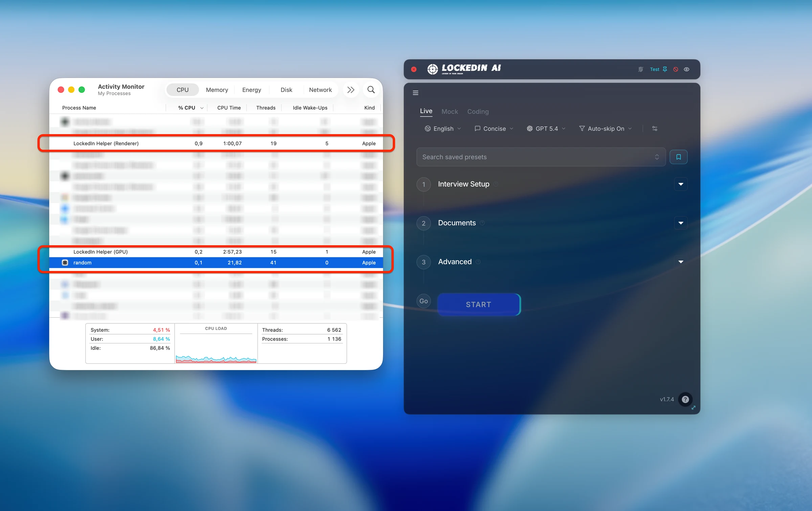Open the English language dropdown
The image size is (812, 511).
(443, 129)
